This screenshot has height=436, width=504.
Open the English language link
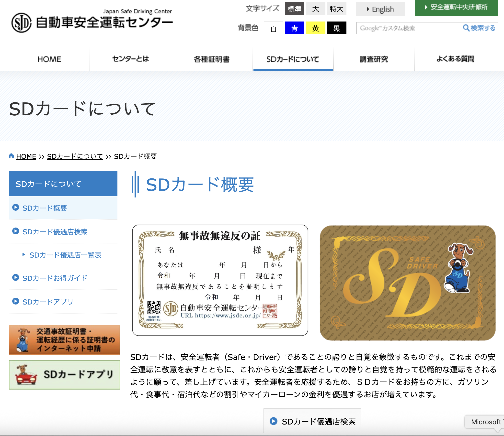(x=380, y=9)
